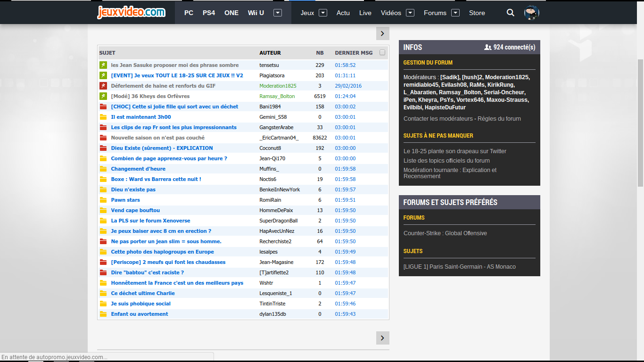Open Liste des topics officiels du forum

(x=446, y=161)
